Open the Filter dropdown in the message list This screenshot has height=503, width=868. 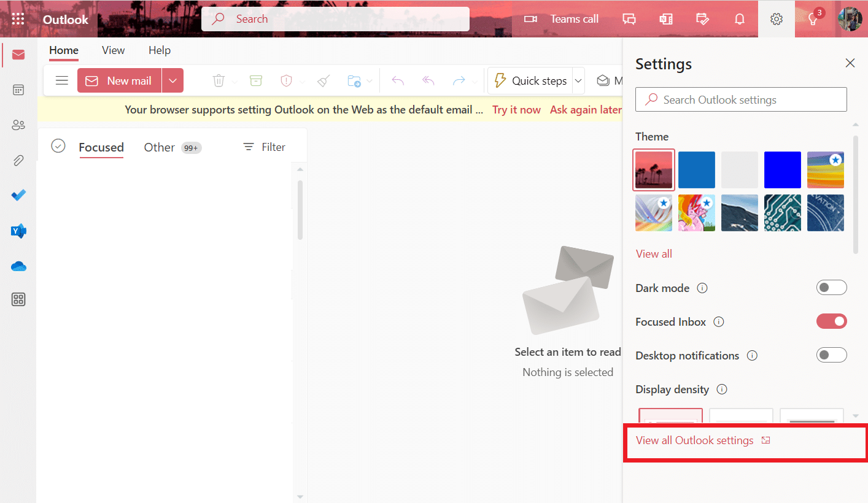click(264, 147)
